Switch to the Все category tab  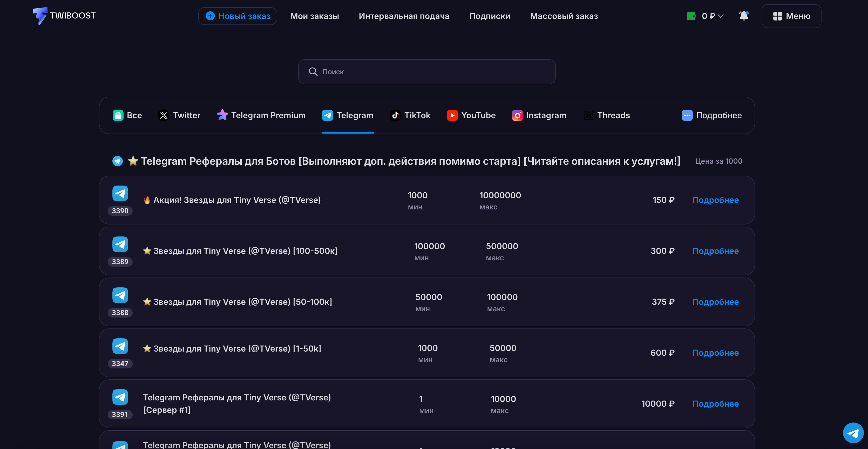click(x=127, y=115)
